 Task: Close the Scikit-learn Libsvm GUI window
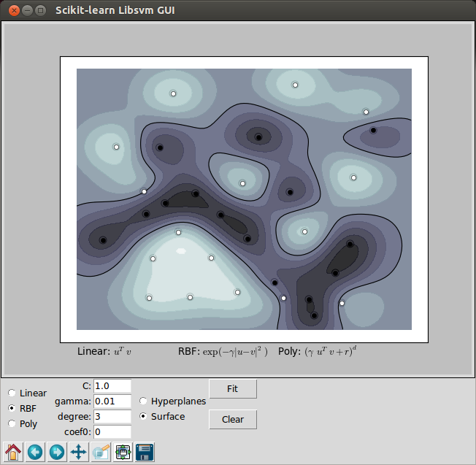click(14, 11)
